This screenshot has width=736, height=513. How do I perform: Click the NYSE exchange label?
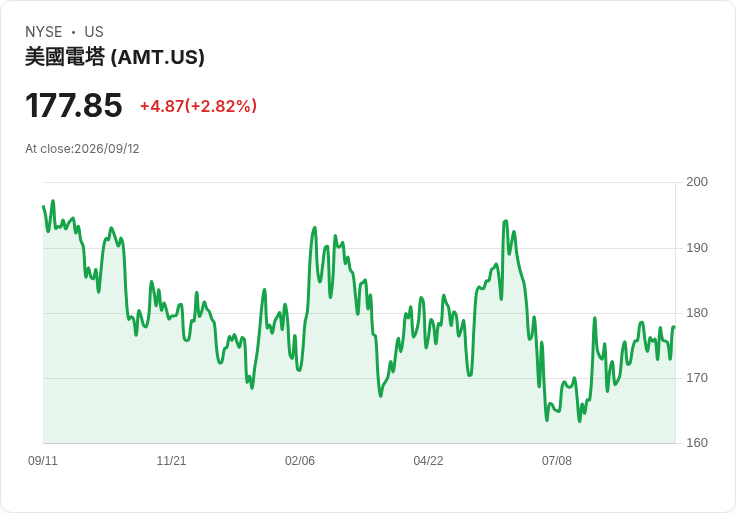(44, 32)
